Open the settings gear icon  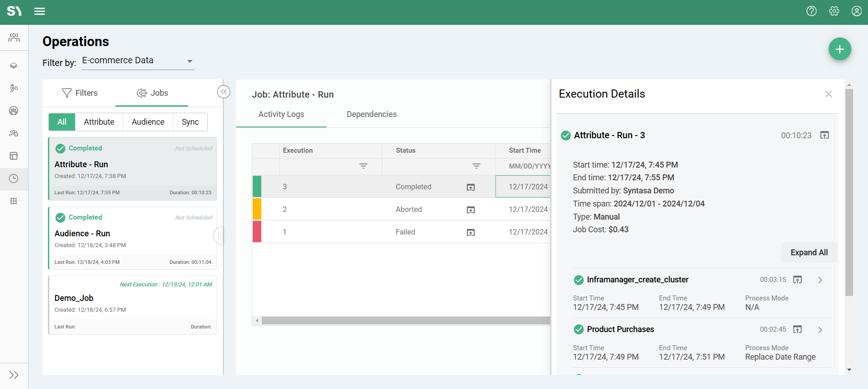pos(834,11)
